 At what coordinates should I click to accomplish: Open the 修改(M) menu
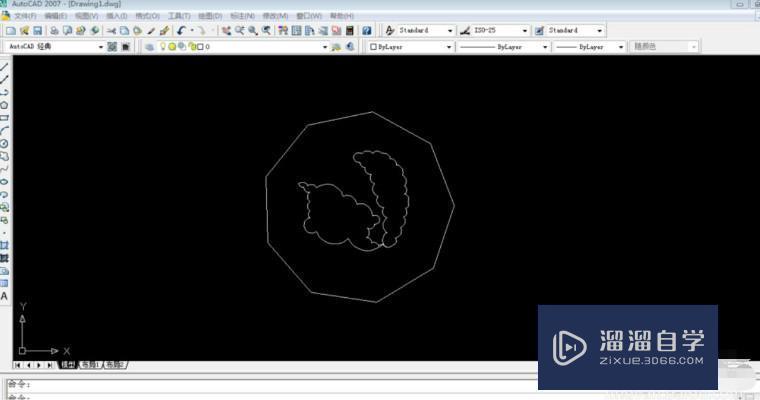coord(275,16)
